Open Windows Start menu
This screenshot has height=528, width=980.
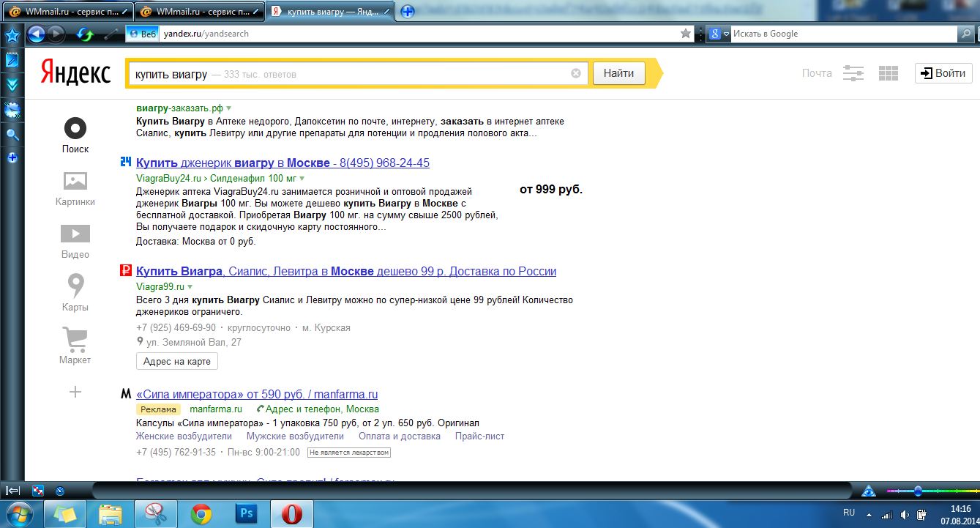click(x=18, y=513)
